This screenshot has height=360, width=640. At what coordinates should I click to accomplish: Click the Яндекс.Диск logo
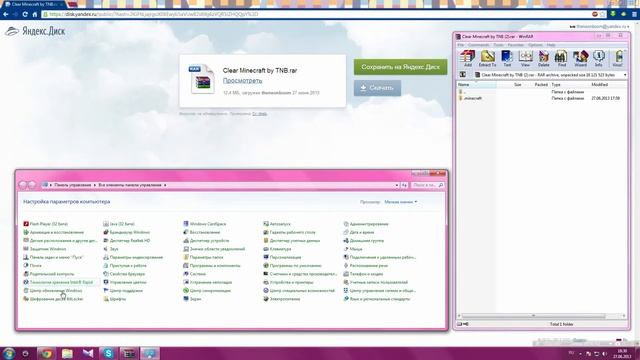tap(35, 31)
